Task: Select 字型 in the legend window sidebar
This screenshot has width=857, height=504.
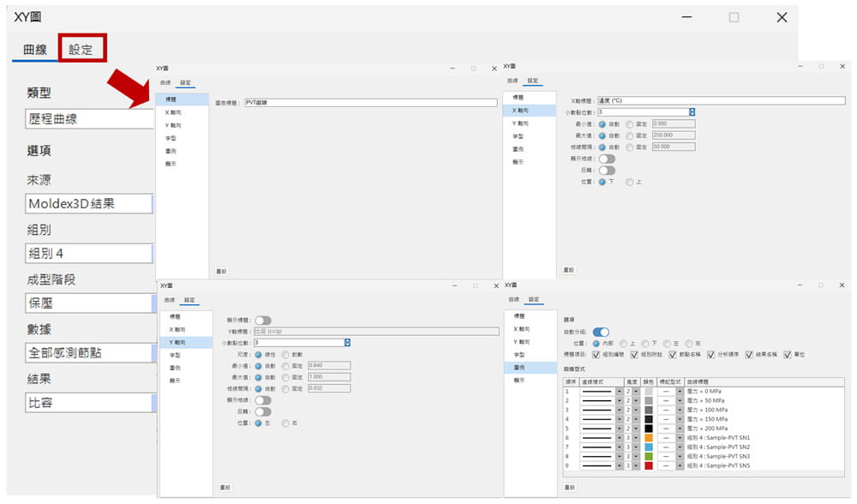Action: [518, 354]
